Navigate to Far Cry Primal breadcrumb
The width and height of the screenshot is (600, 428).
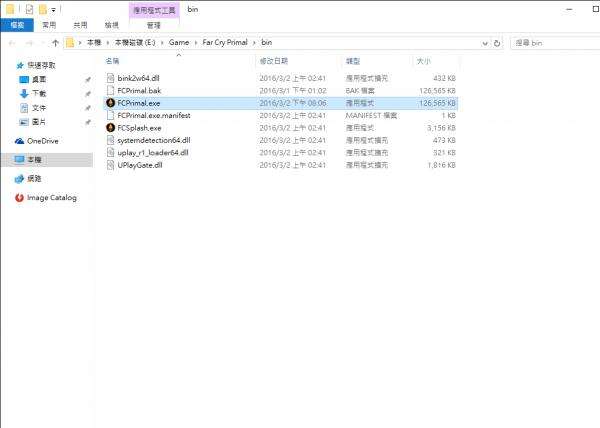coord(225,42)
